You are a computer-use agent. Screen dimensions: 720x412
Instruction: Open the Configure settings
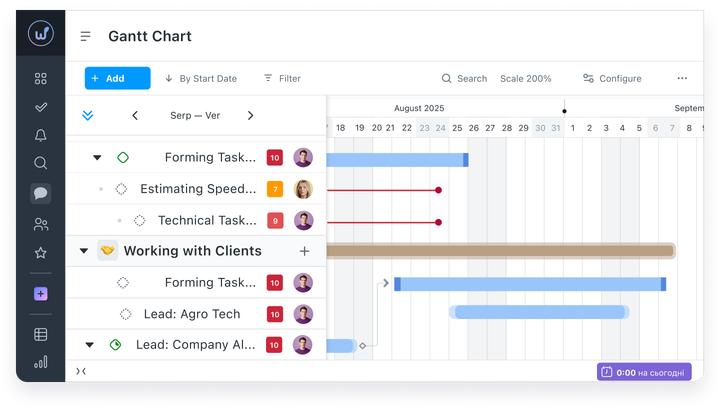(612, 79)
